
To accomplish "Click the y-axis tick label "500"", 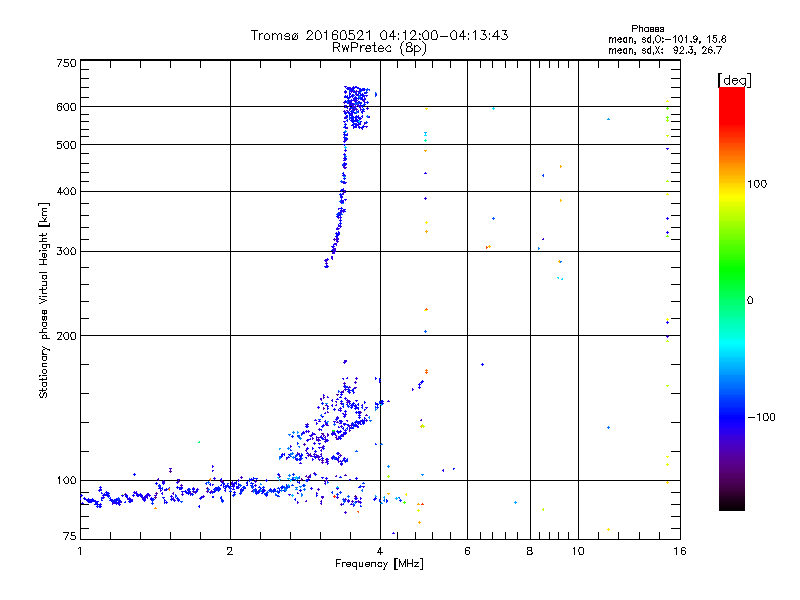I will click(x=66, y=145).
